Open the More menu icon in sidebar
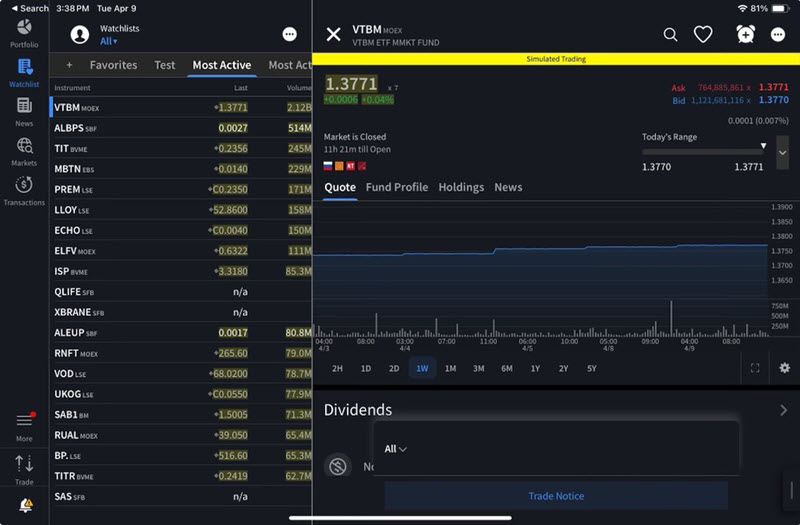The image size is (800, 525). (24, 426)
